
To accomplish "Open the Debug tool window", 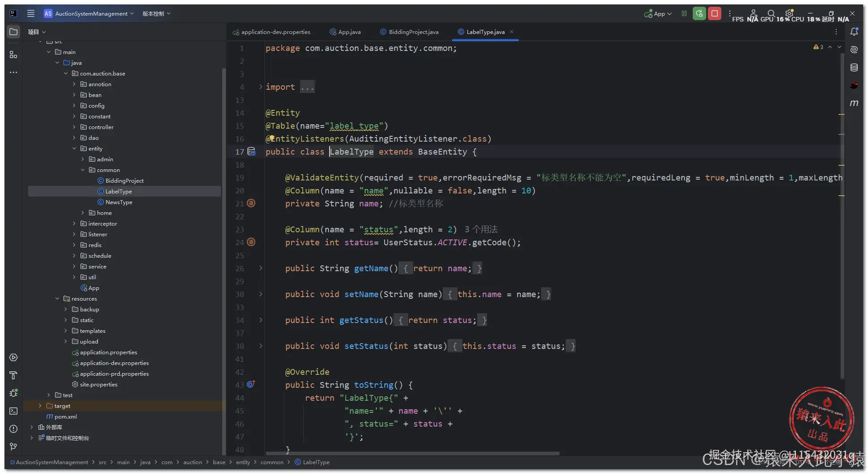I will pos(13,393).
